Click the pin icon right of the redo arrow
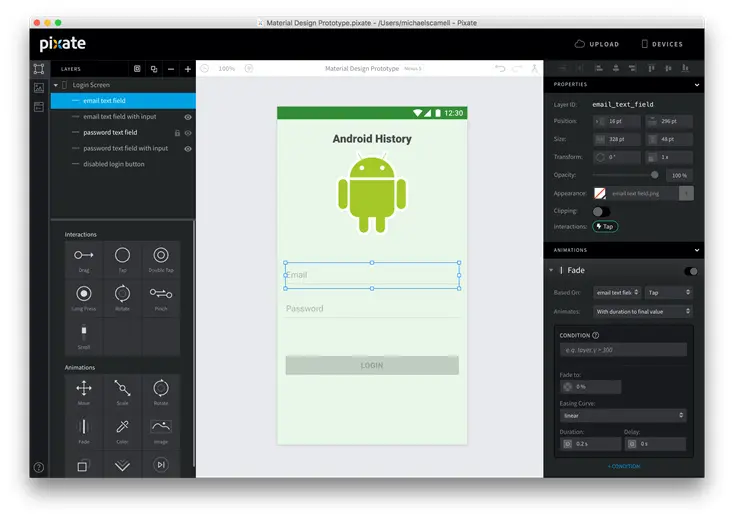The width and height of the screenshot is (734, 520). coord(534,68)
